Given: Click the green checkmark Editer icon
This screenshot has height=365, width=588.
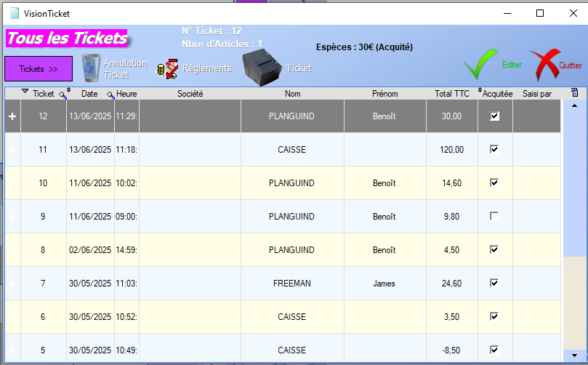Looking at the screenshot, I should [x=480, y=65].
